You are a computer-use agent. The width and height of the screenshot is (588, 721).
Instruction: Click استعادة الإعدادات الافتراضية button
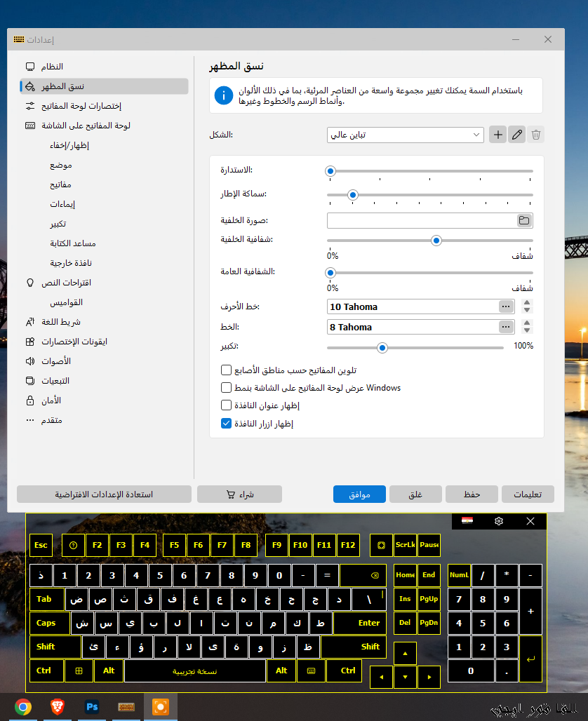(104, 494)
